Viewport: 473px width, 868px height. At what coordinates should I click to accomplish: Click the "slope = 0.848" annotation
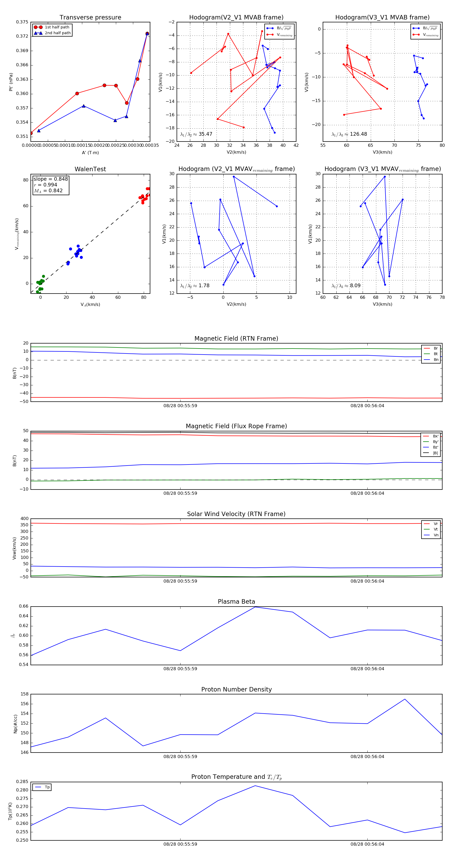[x=50, y=179]
